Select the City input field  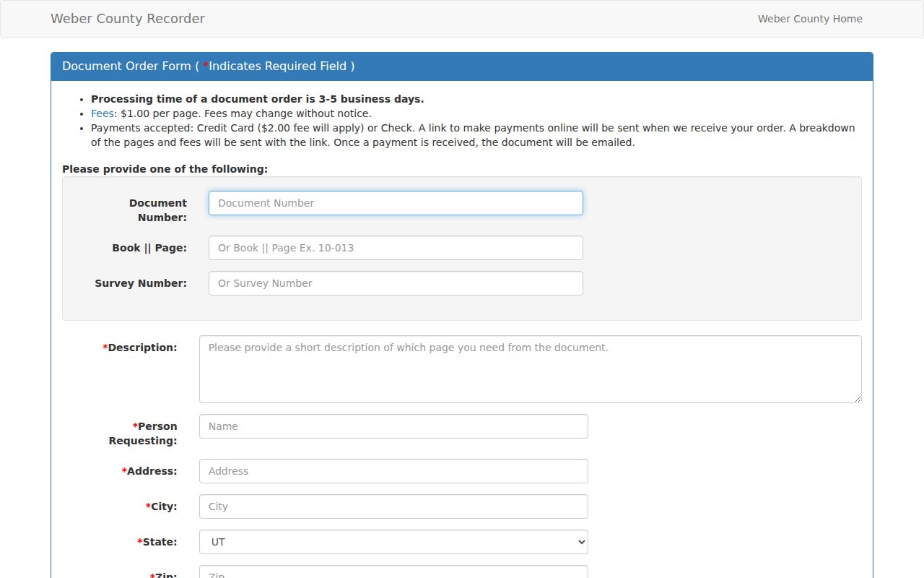click(393, 506)
